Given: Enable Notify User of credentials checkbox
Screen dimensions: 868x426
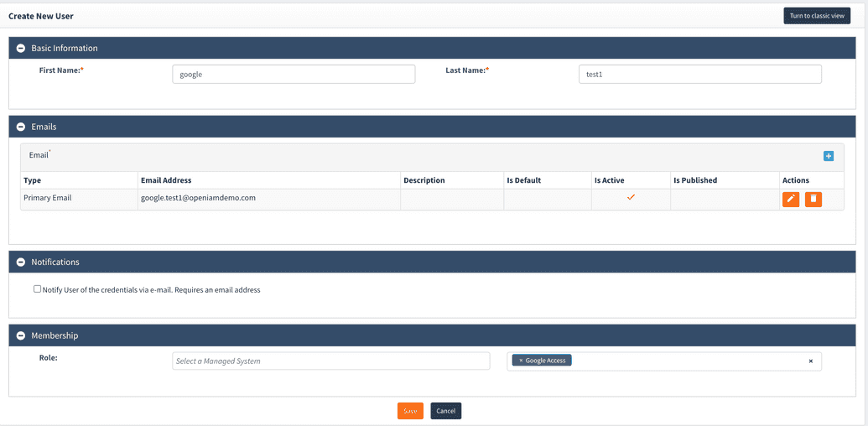Looking at the screenshot, I should [x=37, y=289].
